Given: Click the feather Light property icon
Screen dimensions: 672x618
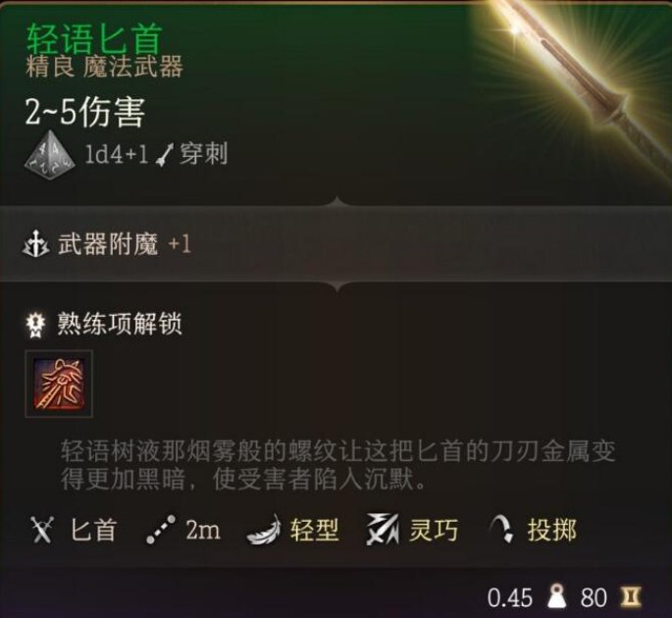Looking at the screenshot, I should coord(265,531).
